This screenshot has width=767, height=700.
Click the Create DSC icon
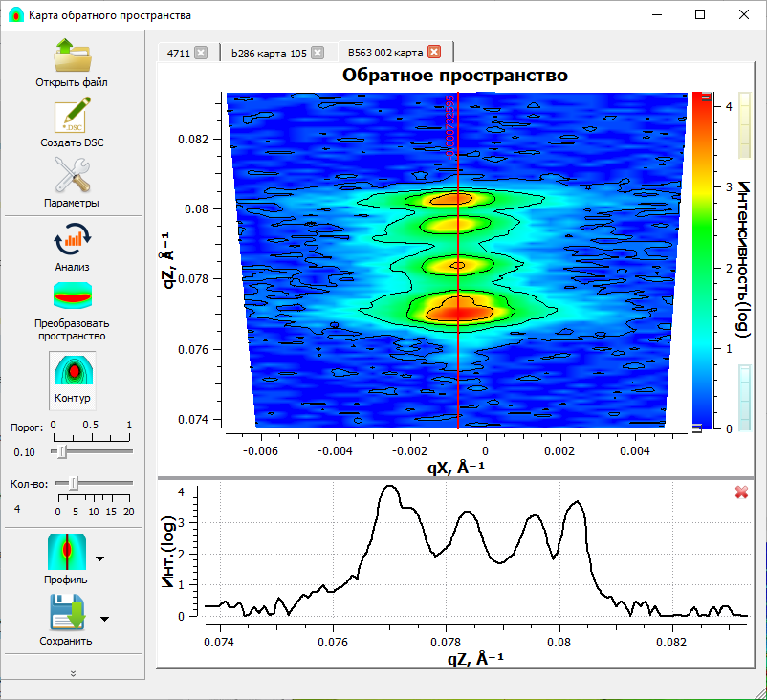coord(72,117)
